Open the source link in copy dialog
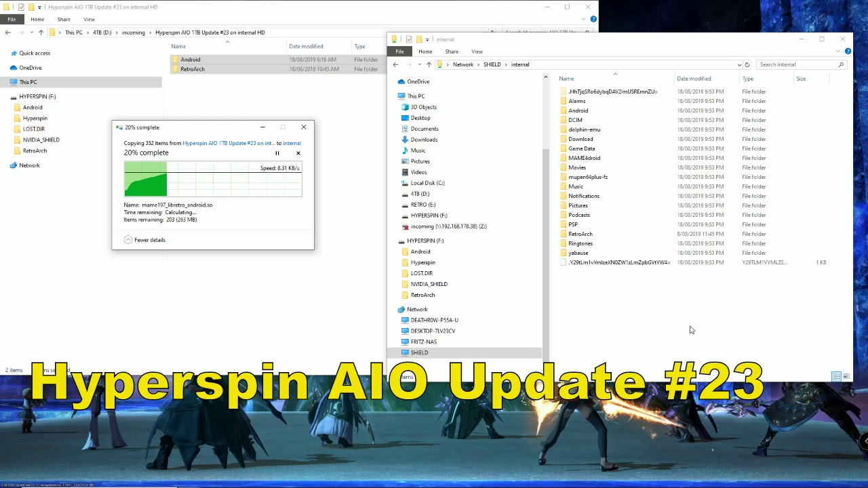The width and height of the screenshot is (868, 488). click(228, 143)
